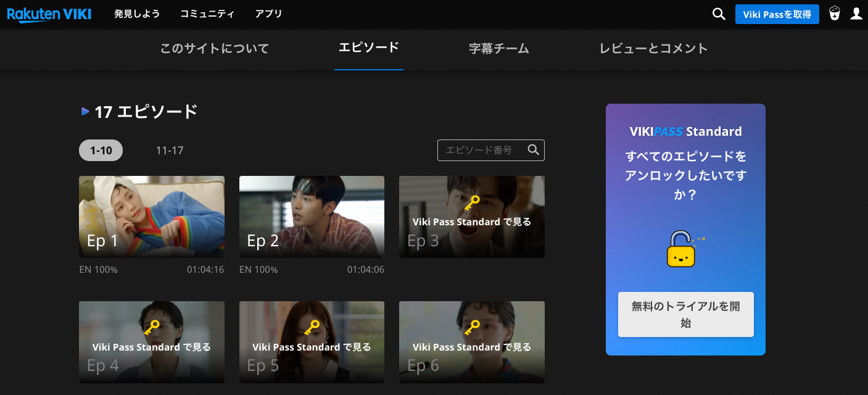Click the すべてのエピソードをアンロックしたいですか？ text
The height and width of the screenshot is (395, 868).
[x=686, y=175]
